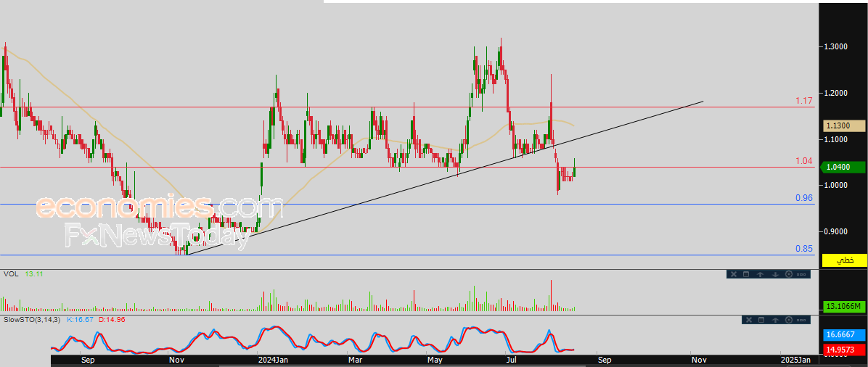Close the SlowSTO indicator panel
Screen dimensions: 868x367
click(x=748, y=320)
